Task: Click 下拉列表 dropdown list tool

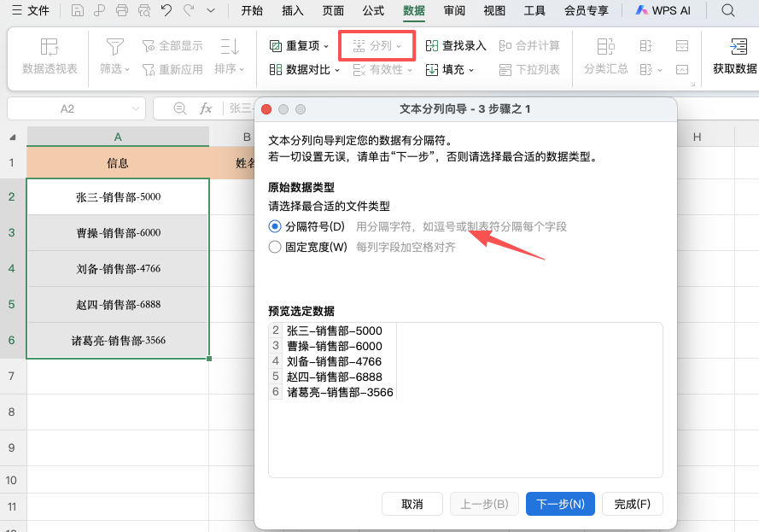Action: click(529, 70)
